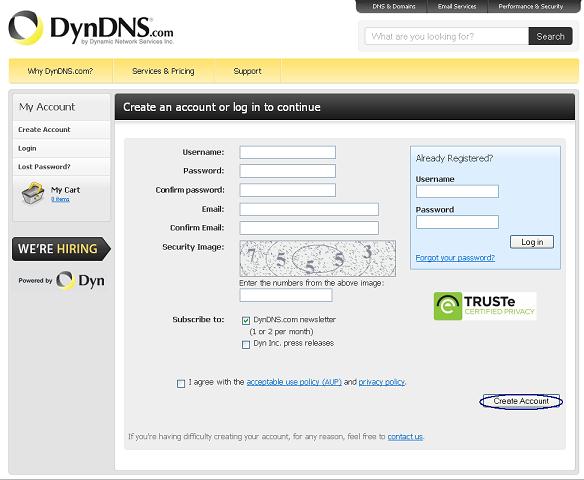
Task: Open the We're Hiring banner
Action: coord(61,249)
